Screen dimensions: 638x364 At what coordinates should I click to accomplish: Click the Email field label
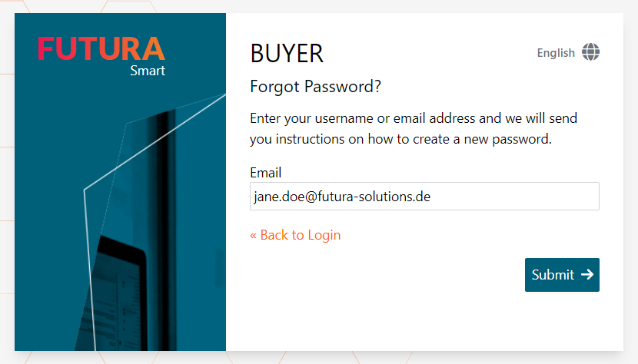(266, 172)
